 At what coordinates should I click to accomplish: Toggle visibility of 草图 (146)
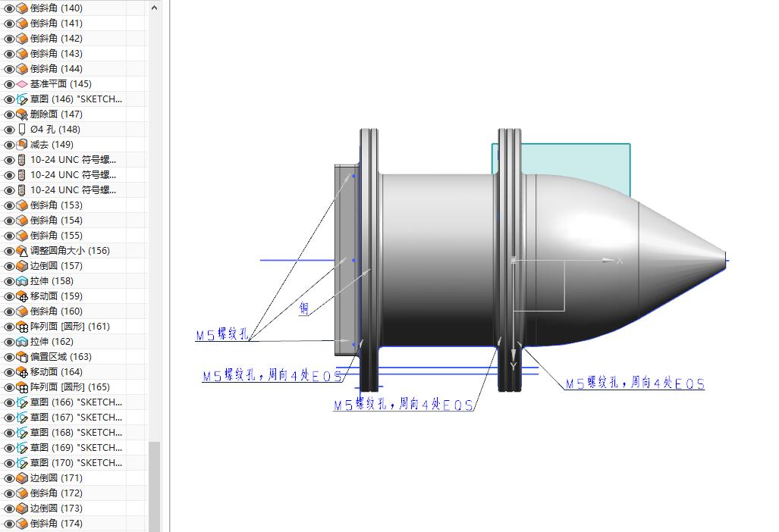(9, 99)
